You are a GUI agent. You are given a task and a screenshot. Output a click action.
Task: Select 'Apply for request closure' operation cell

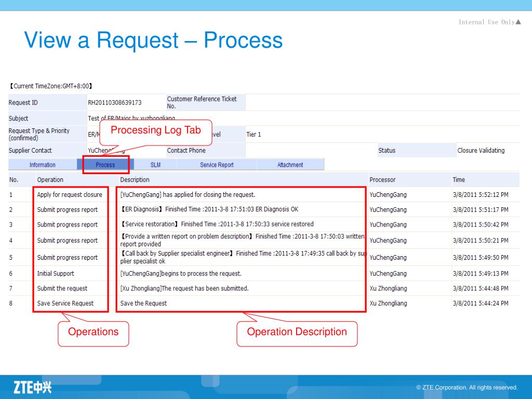coord(70,195)
